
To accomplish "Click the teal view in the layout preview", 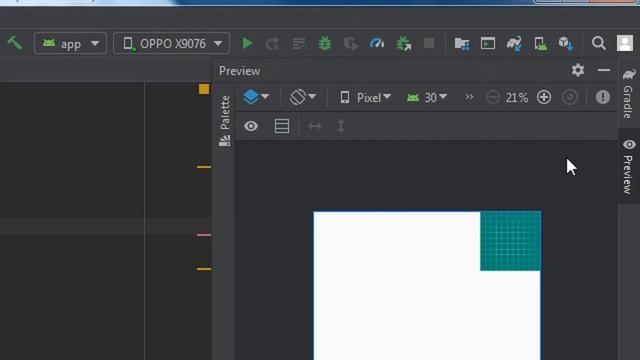I will coord(510,241).
